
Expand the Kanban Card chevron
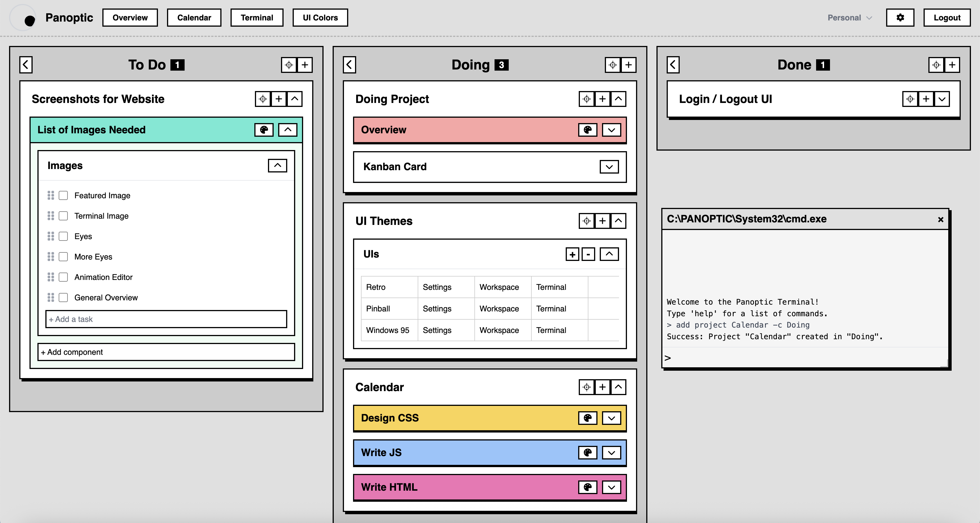click(x=609, y=167)
